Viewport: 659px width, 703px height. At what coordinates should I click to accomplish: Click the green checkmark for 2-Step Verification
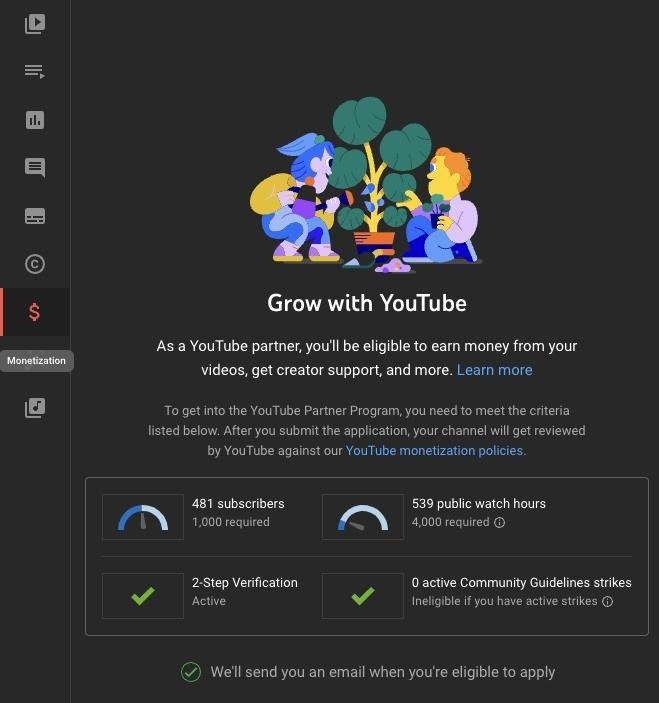click(143, 596)
